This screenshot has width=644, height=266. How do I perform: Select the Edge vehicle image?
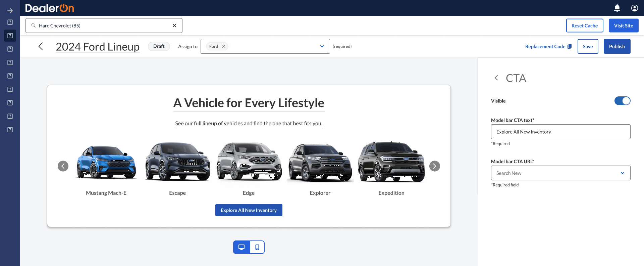[x=249, y=162]
